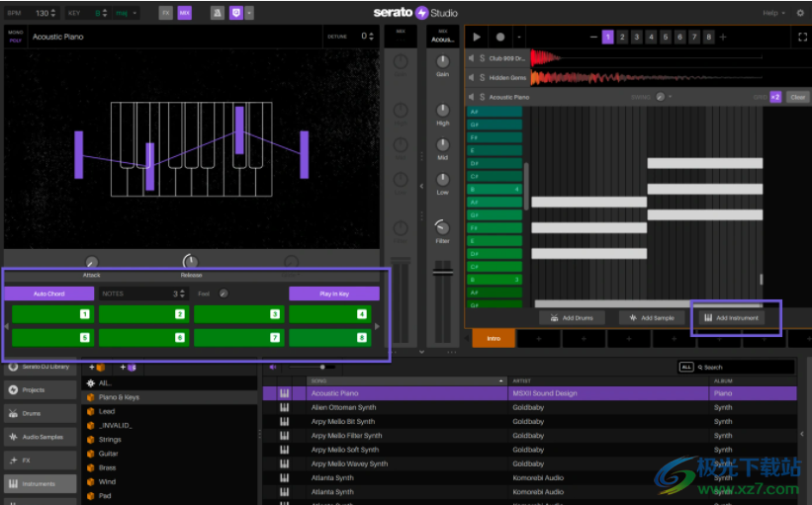Click the purple preview speaker icon
The height and width of the screenshot is (505, 812).
click(273, 367)
